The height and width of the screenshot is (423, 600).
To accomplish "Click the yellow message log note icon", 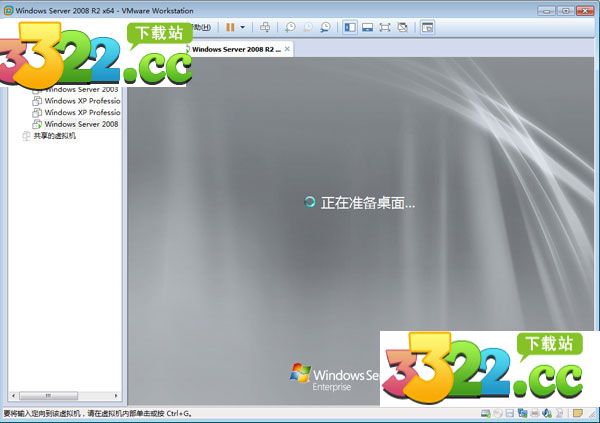I will pos(578,413).
